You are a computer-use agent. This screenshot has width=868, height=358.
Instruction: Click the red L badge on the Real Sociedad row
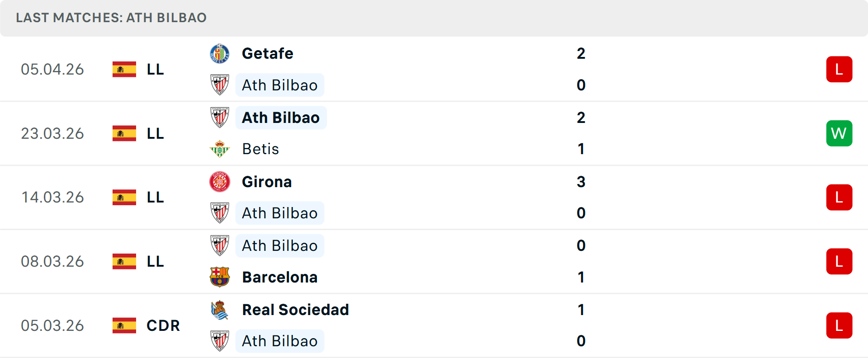point(839,325)
